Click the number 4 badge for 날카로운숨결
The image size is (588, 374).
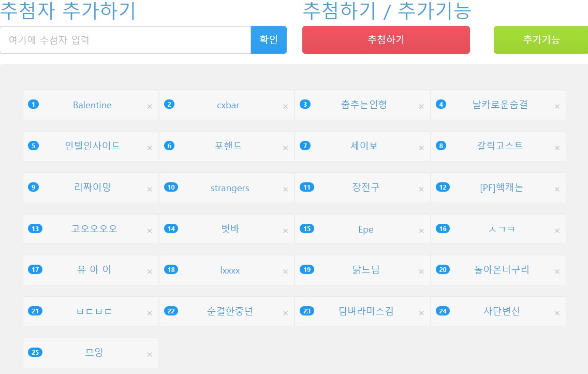pos(441,105)
